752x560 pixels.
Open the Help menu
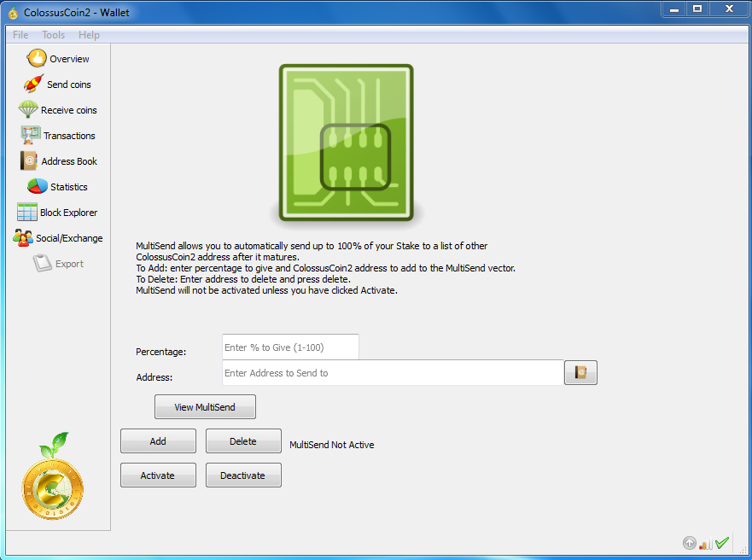89,34
